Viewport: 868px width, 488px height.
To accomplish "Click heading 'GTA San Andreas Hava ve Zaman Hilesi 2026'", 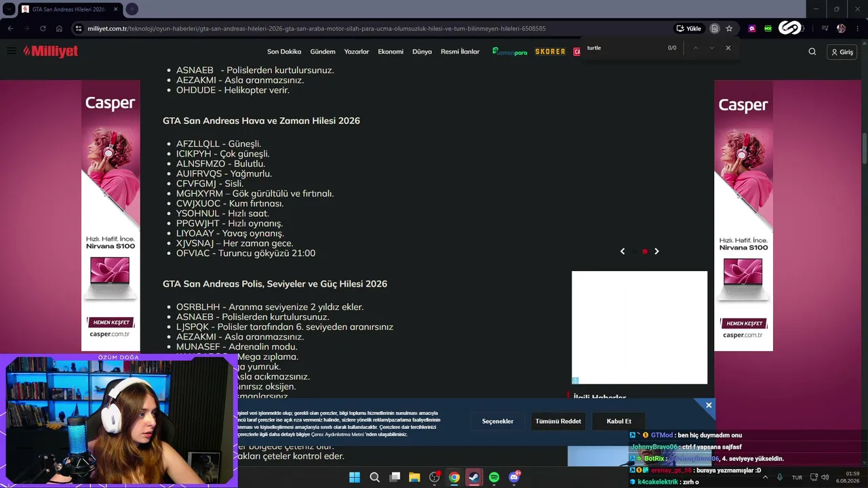I will (x=261, y=121).
